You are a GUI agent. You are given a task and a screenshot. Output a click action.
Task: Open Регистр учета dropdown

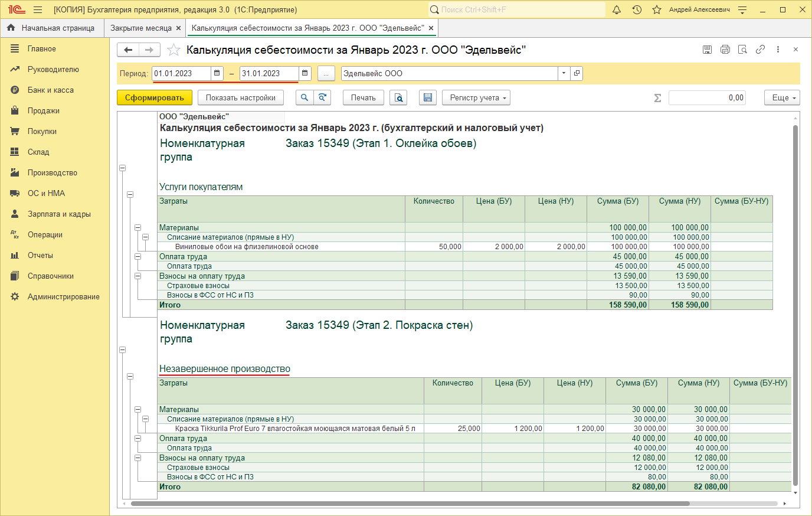click(476, 97)
